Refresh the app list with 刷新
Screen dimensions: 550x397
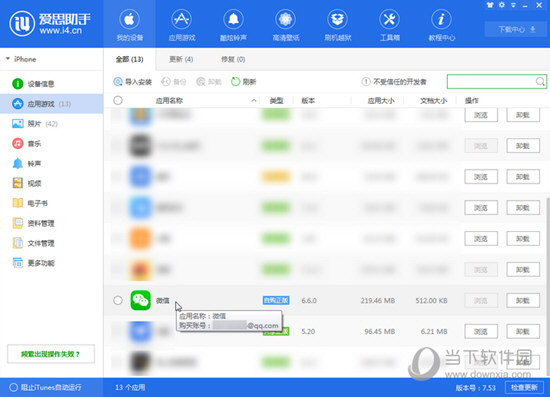tap(243, 82)
